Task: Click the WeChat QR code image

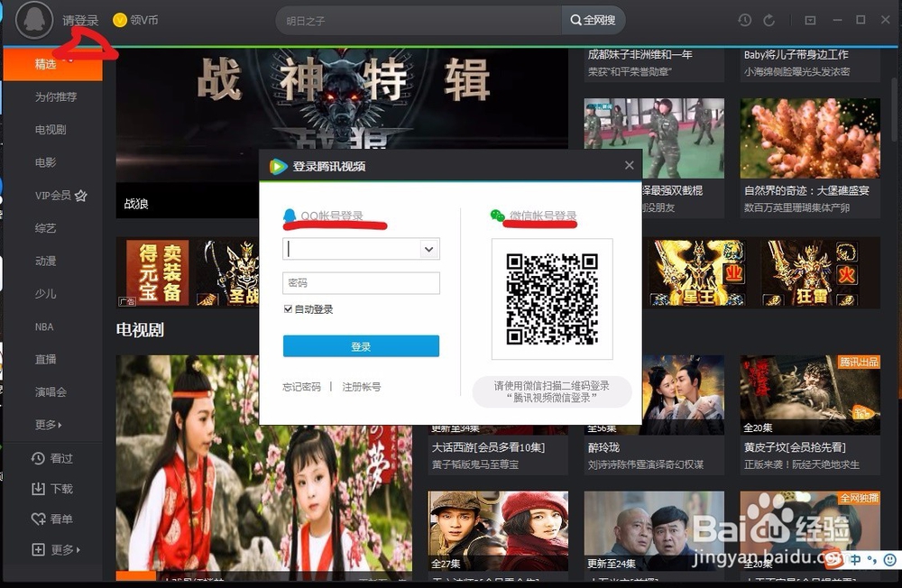Action: tap(552, 299)
